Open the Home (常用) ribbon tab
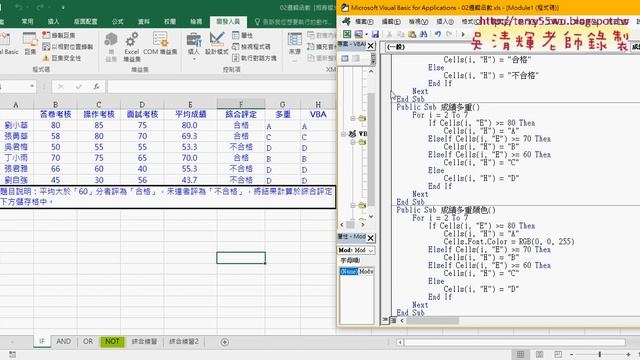Screen dimensions: 640x360 pyautogui.click(x=27, y=21)
